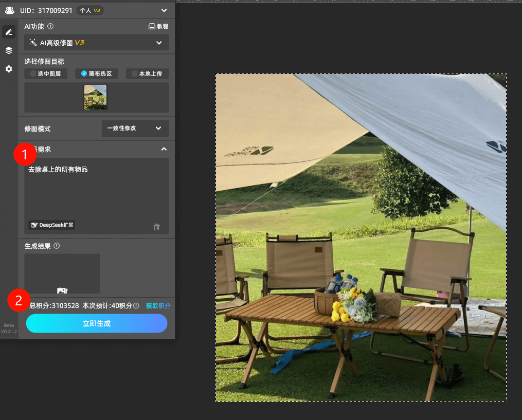This screenshot has height=420, width=522.
Task: Click the trash icon to clear prompt
Action: 157,227
